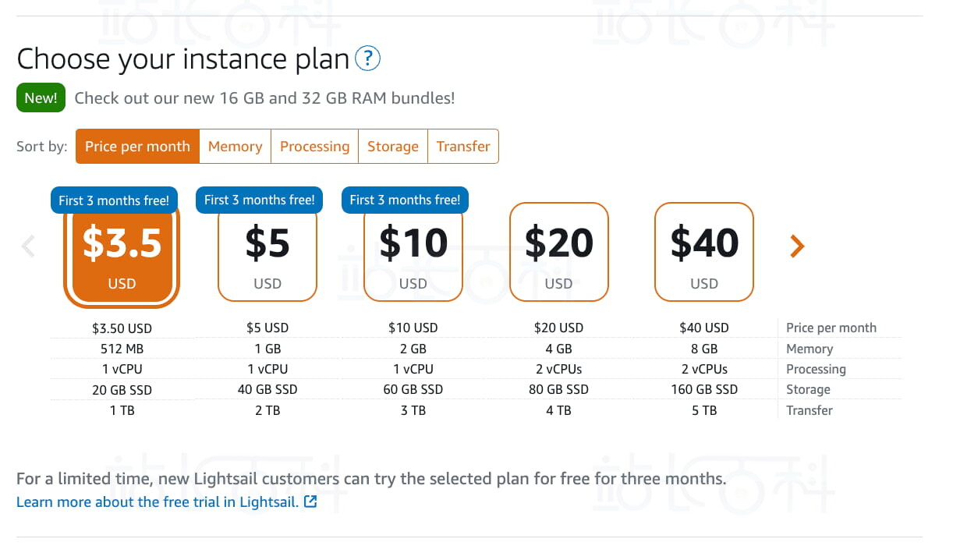Click the 512 MB memory cell
Viewport: 953px width, 560px height.
point(122,349)
